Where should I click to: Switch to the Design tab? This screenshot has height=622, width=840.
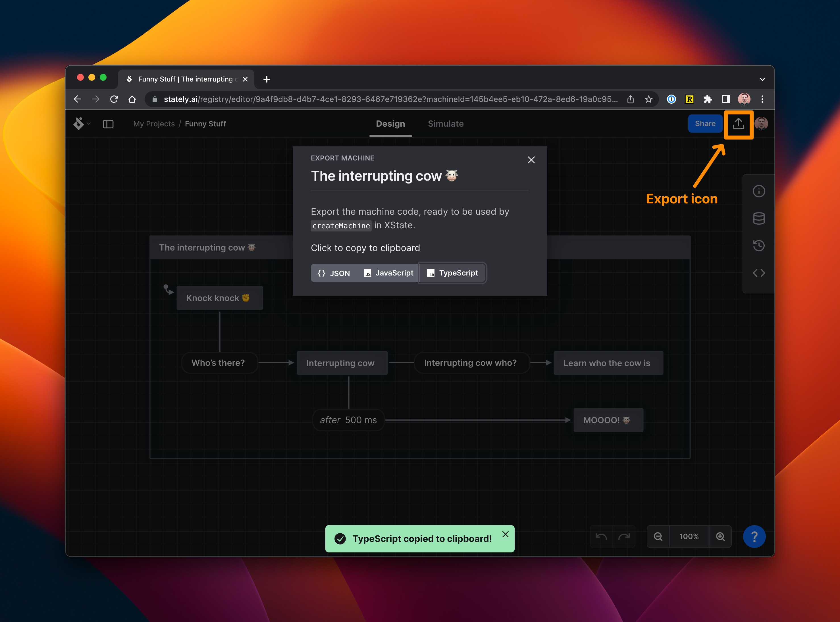[390, 124]
